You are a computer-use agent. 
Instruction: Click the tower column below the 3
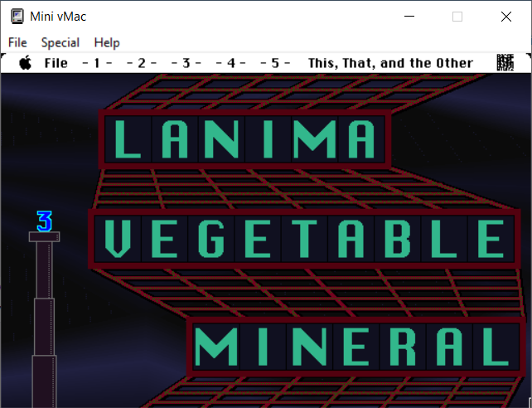click(45, 320)
